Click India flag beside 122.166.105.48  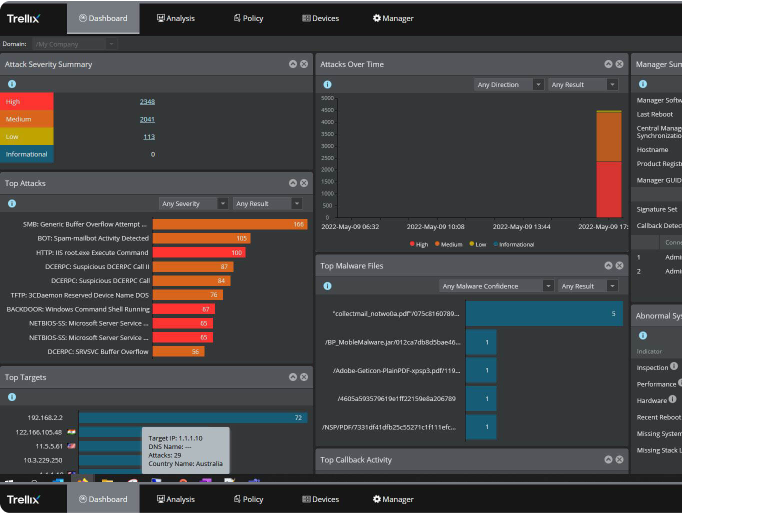click(x=72, y=432)
